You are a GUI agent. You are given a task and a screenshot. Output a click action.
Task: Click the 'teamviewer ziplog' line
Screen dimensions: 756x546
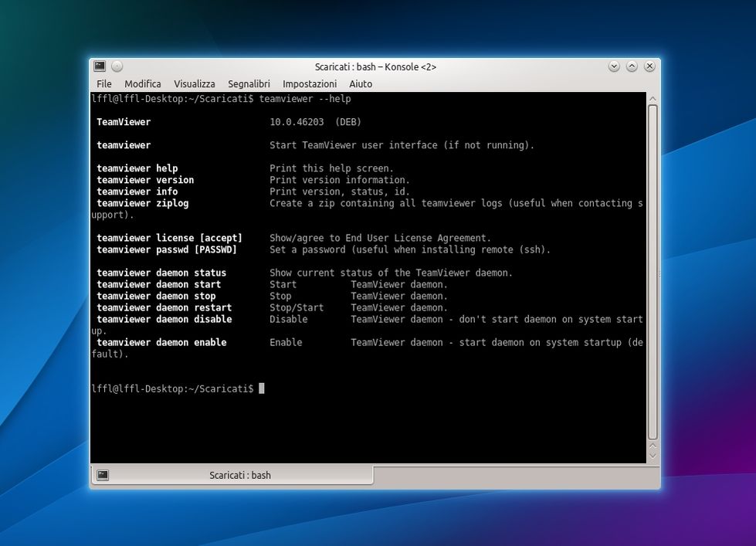coord(143,203)
